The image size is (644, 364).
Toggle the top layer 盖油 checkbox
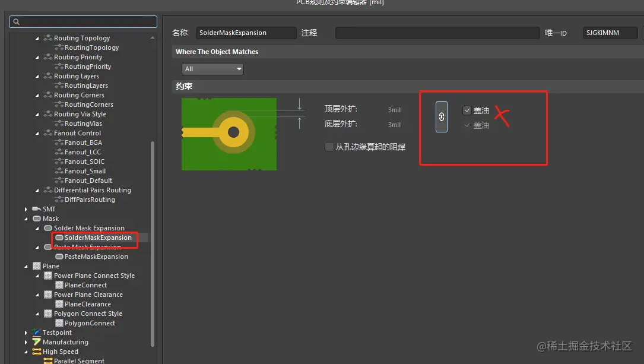[x=467, y=110]
